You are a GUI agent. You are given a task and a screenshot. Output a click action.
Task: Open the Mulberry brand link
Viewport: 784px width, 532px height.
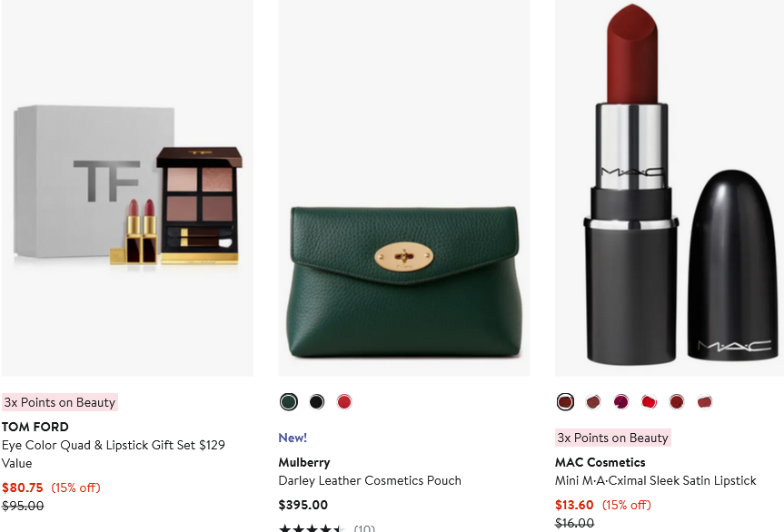[303, 462]
